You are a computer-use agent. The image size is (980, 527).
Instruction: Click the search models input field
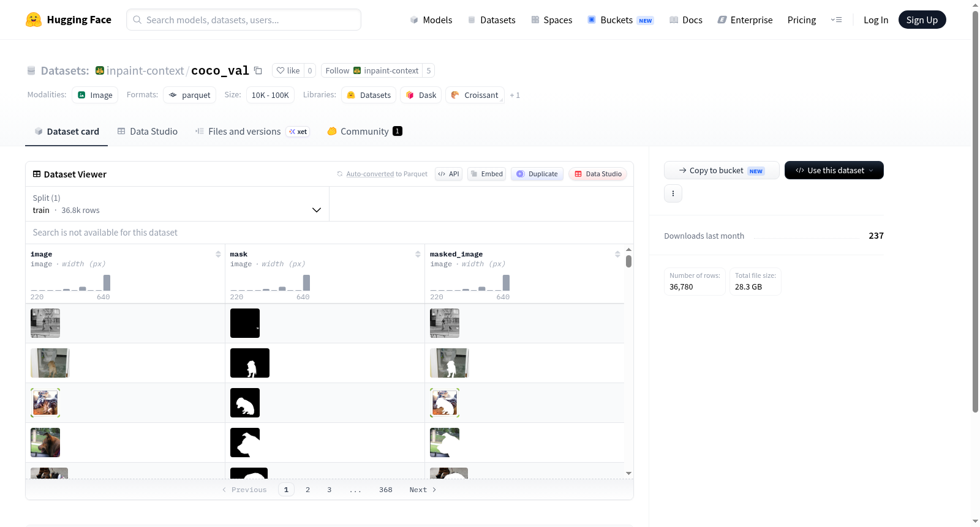[x=244, y=20]
